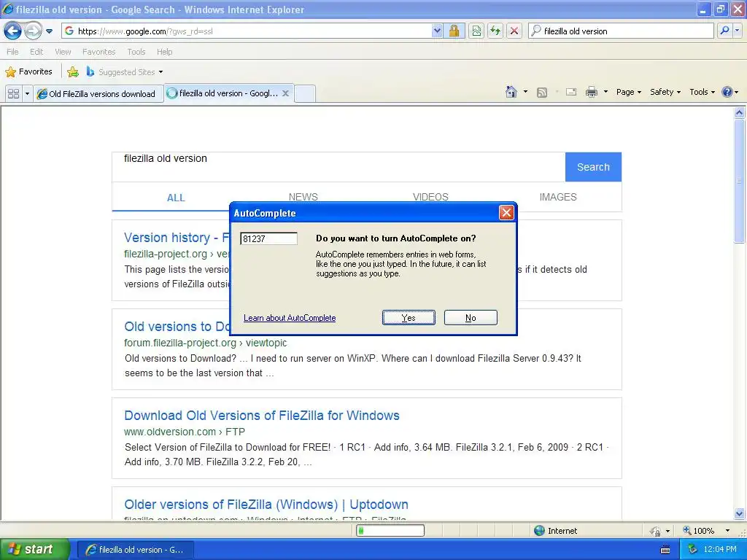View the security lock icon report

pos(454,31)
